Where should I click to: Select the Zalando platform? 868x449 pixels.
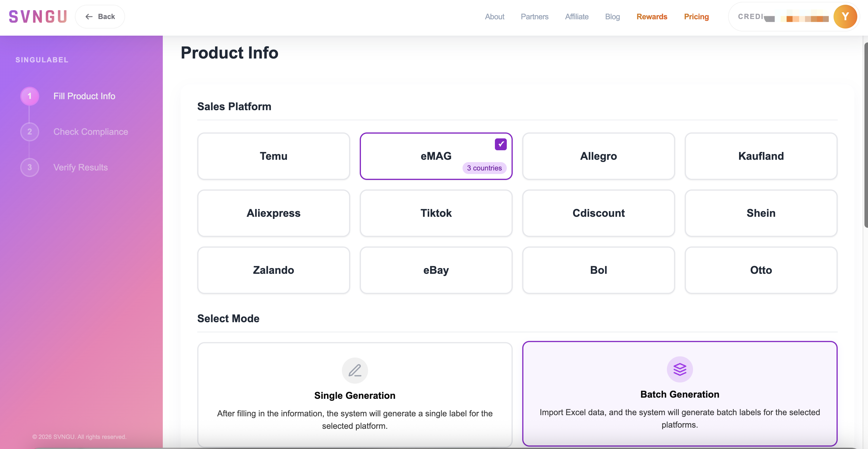(273, 270)
